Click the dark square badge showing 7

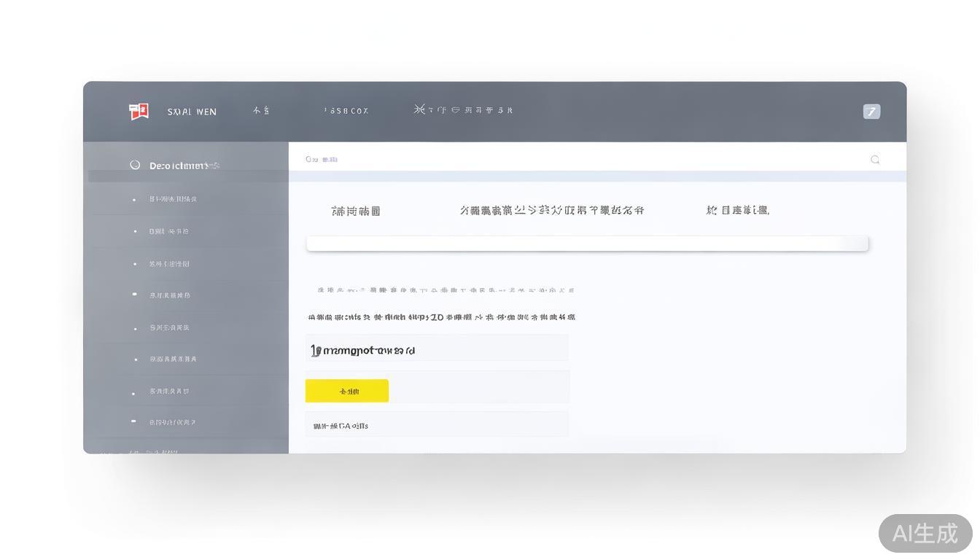(x=871, y=111)
